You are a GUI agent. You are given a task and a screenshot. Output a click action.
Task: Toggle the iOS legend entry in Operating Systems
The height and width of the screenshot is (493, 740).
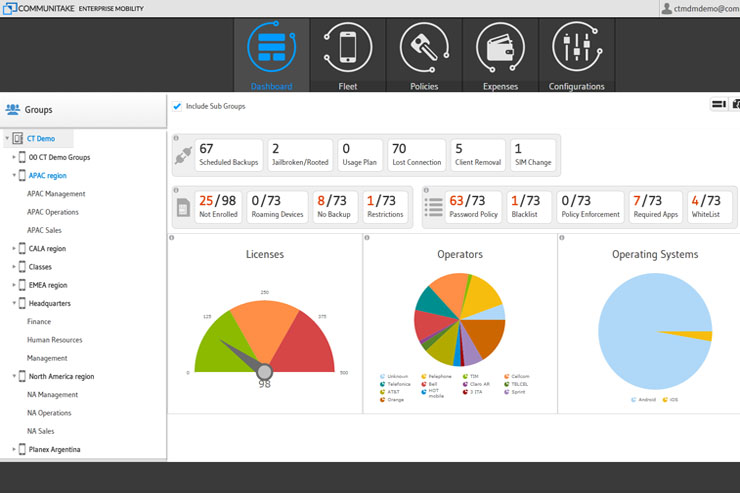(x=665, y=399)
